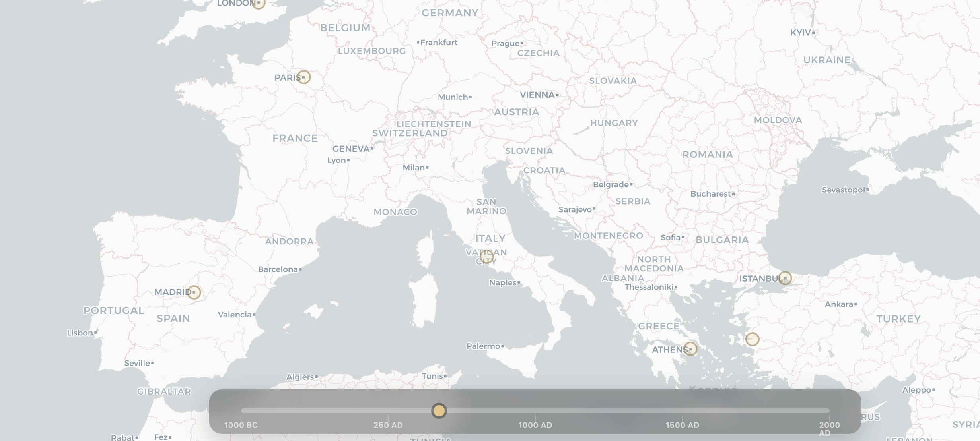Click the yellow timeline slider handle
980x441 pixels.
(439, 411)
